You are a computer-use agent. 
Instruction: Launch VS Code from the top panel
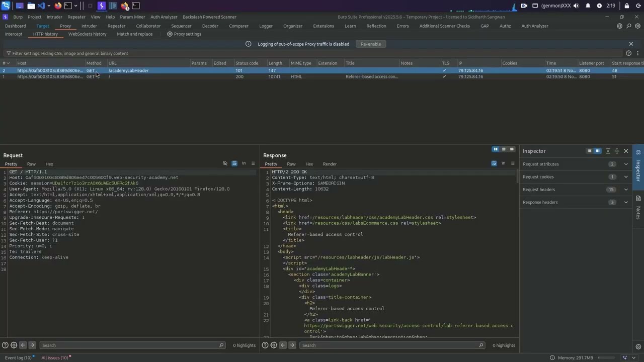point(41,6)
